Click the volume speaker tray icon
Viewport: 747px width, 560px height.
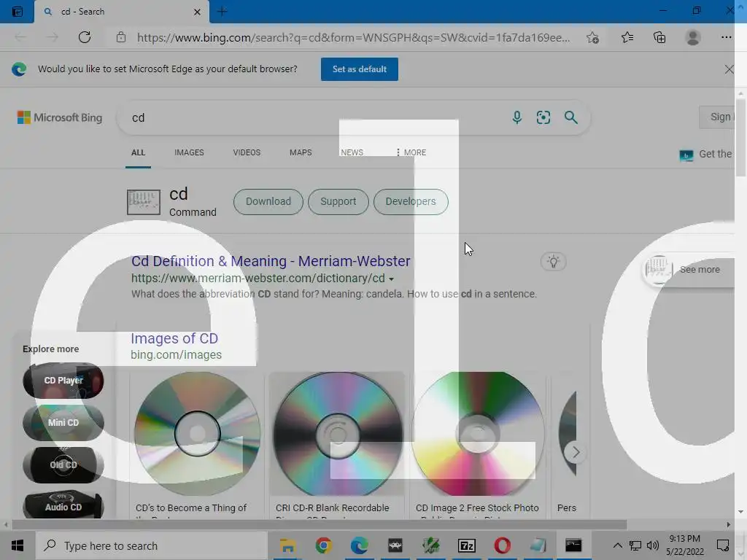tap(653, 545)
